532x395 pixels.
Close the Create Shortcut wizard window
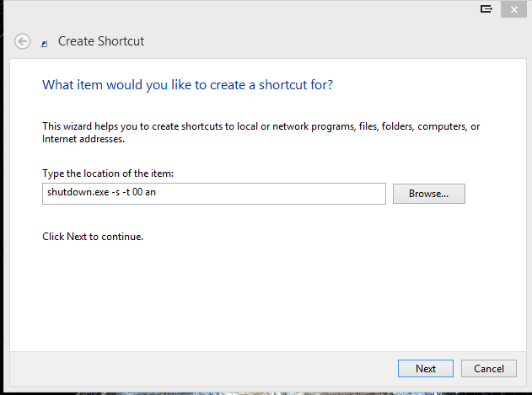tap(513, 9)
